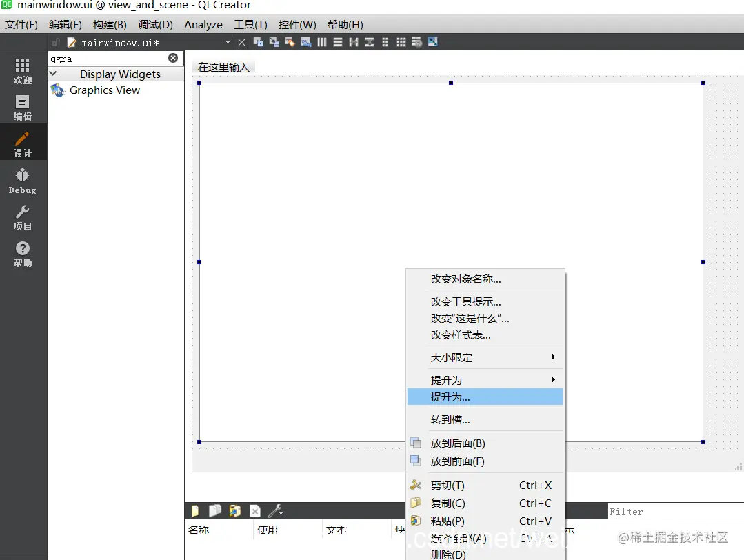The width and height of the screenshot is (744, 560).
Task: Click the Edit Buddies toolbar icon
Action: point(290,42)
